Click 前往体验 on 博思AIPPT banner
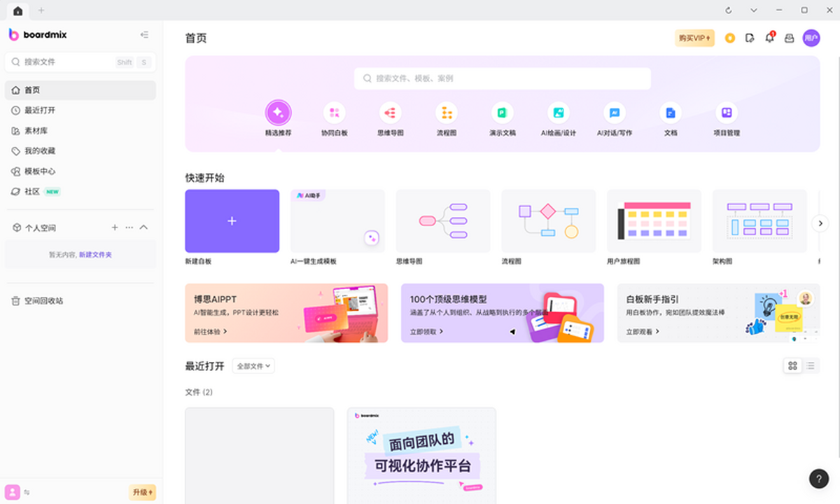This screenshot has height=504, width=840. (211, 332)
